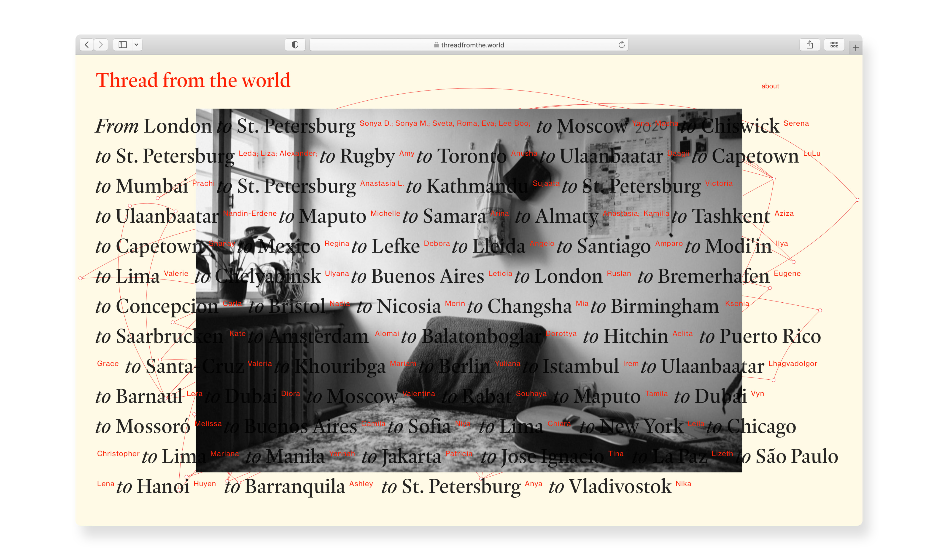Image resolution: width=938 pixels, height=560 pixels.
Task: Toggle the Safari sidebar icon
Action: (123, 45)
